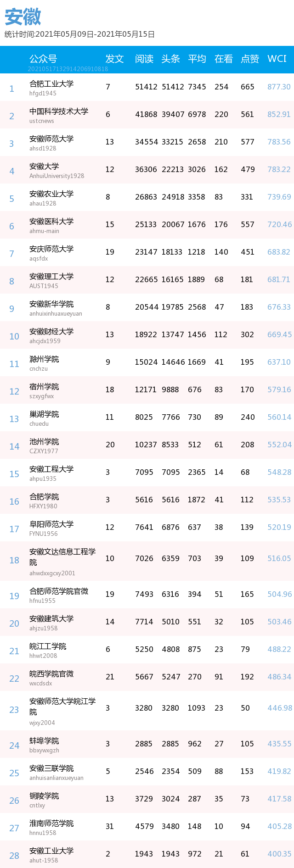Click the 公众号 column header
Screen dimensions: 294x868
[x=43, y=59]
